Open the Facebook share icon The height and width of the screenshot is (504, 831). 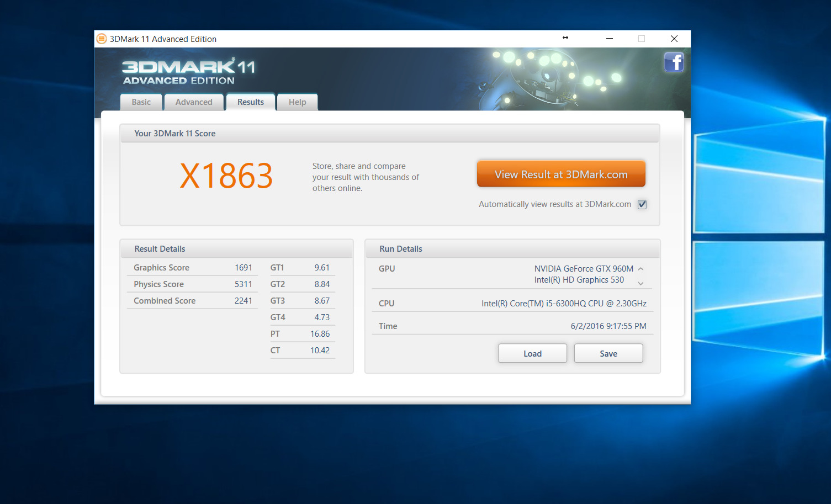674,62
